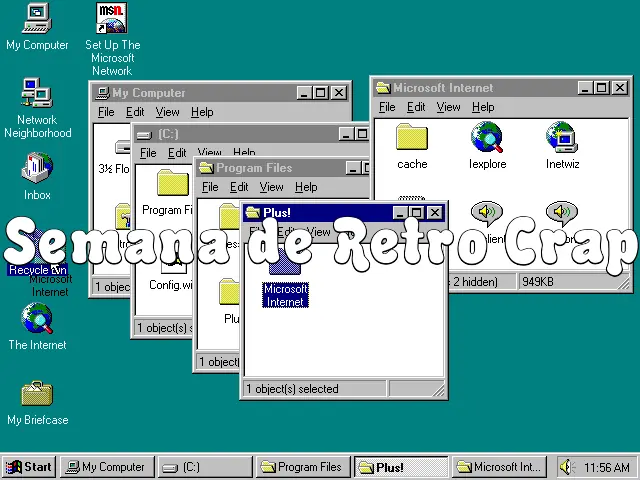Open Help menu in My Computer window
Viewport: 640px width, 480px height.
(x=202, y=112)
